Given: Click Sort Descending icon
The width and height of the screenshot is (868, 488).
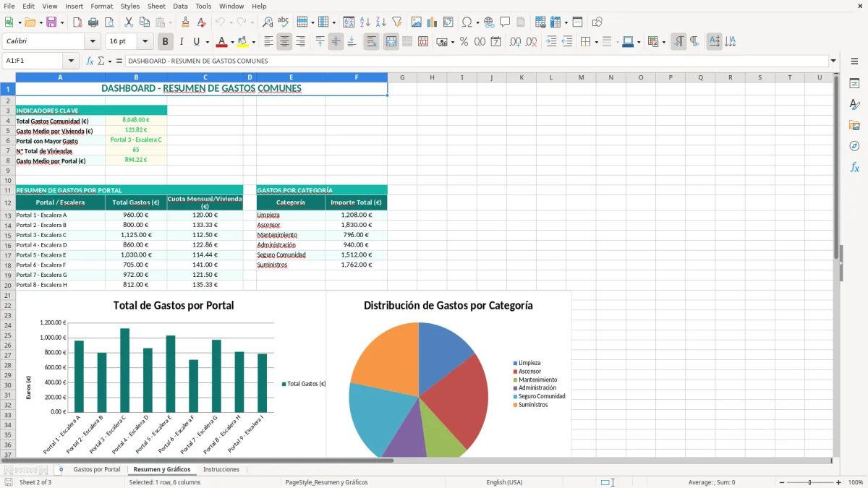Looking at the screenshot, I should click(x=380, y=22).
